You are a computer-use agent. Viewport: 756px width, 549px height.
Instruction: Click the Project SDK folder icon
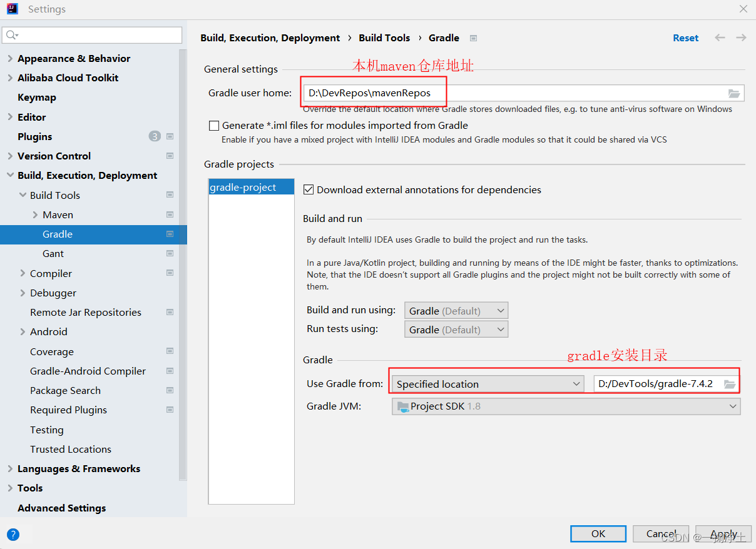pos(403,406)
